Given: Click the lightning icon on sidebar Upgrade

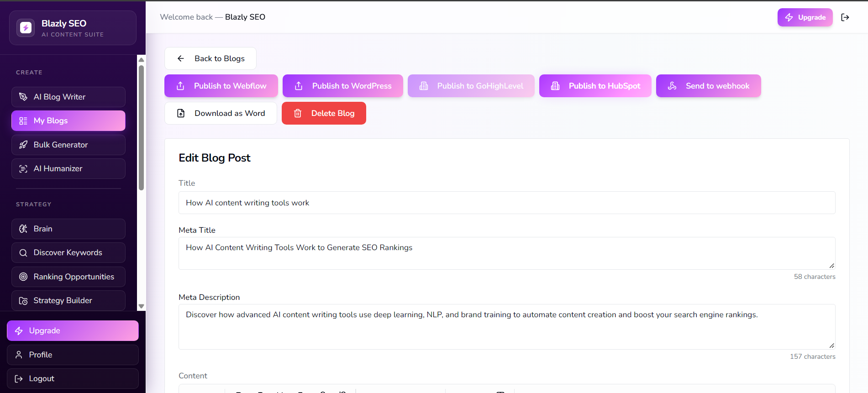Looking at the screenshot, I should [19, 330].
